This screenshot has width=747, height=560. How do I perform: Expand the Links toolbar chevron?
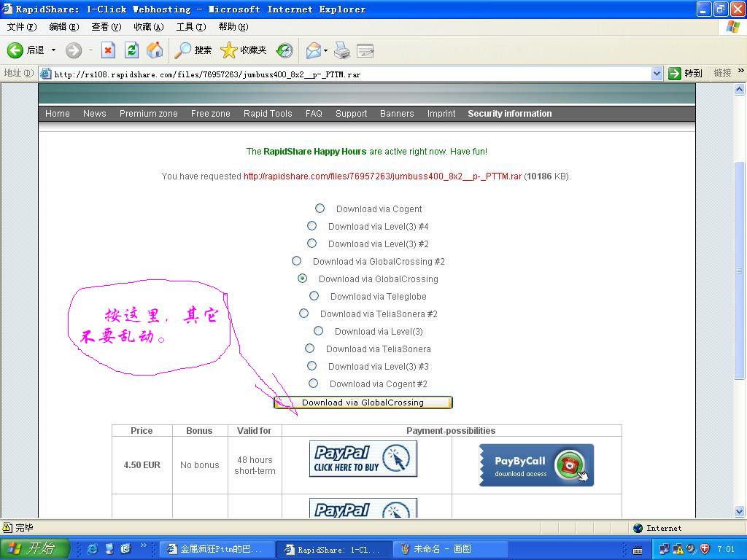tap(741, 71)
